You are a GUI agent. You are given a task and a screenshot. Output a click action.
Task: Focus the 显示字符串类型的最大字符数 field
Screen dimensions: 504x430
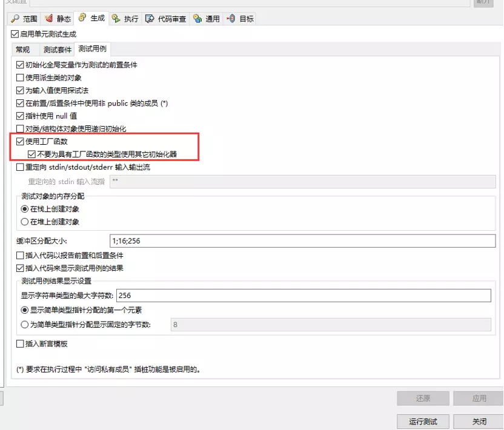302,296
